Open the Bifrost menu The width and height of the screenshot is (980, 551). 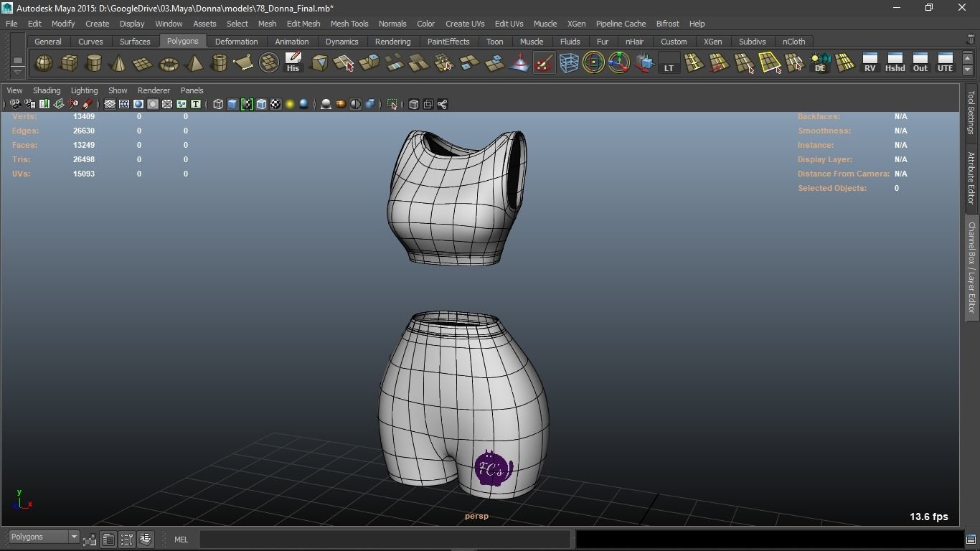667,24
